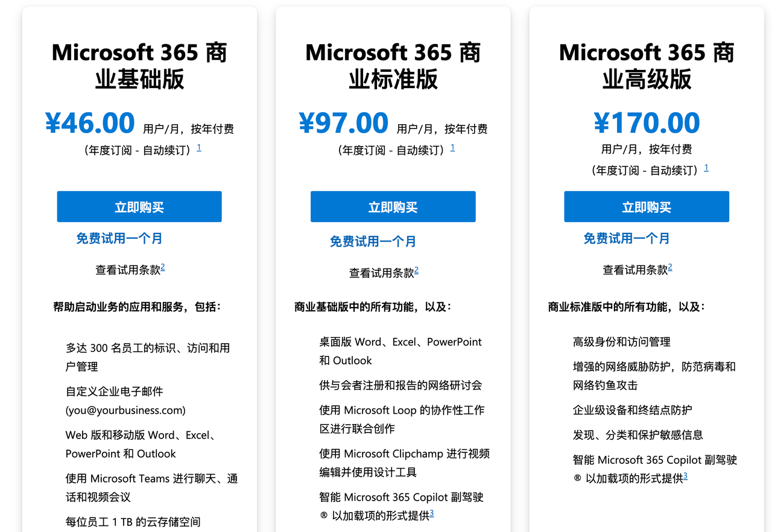Viewport: 772px width, 532px height.
Task: 点击商业标准版的立即购买按钮
Action: (x=393, y=206)
